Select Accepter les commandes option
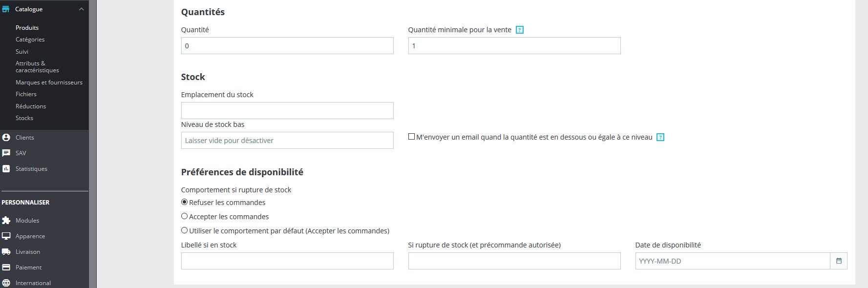The height and width of the screenshot is (288, 868). (184, 216)
